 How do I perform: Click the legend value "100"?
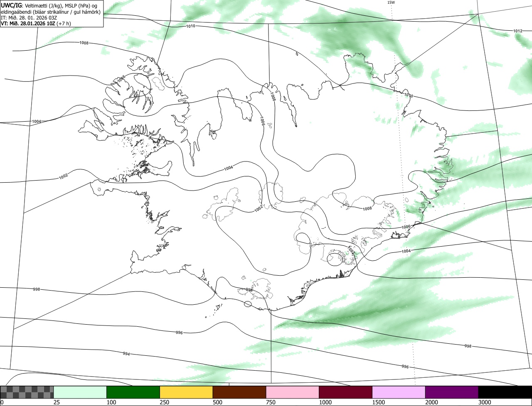click(x=111, y=402)
